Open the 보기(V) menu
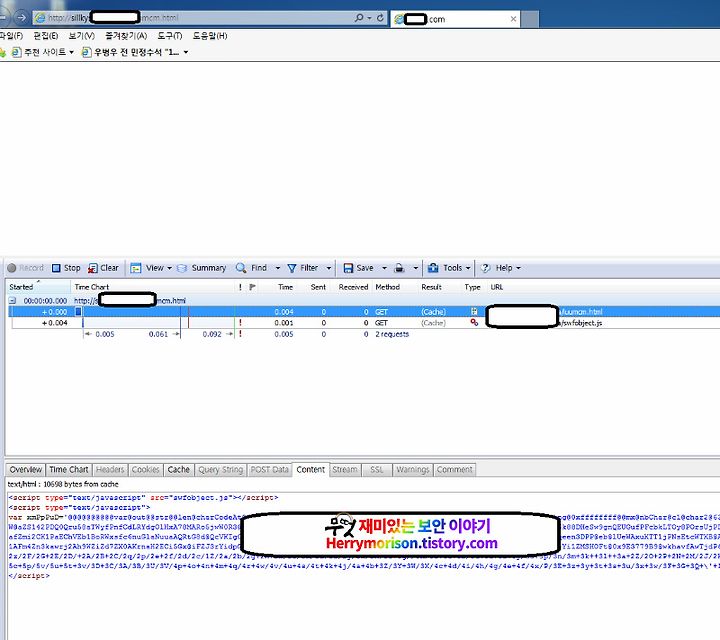Screen dimensions: 720x640 (x=81, y=36)
